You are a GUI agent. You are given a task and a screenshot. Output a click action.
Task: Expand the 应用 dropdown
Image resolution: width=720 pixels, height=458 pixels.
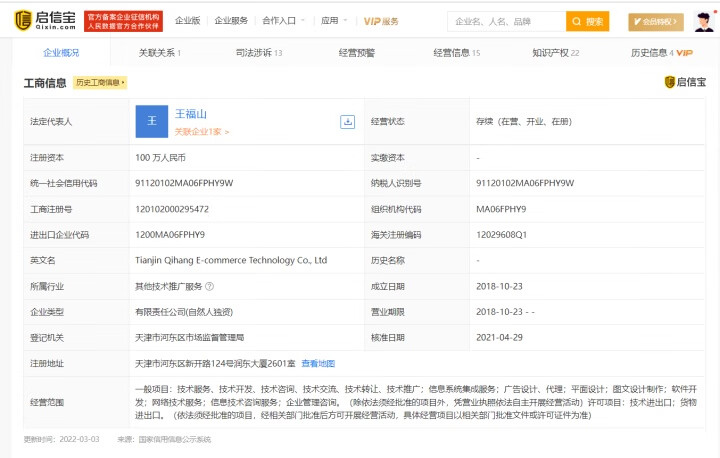(334, 21)
